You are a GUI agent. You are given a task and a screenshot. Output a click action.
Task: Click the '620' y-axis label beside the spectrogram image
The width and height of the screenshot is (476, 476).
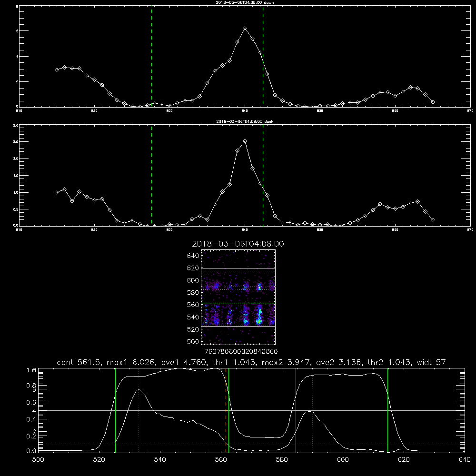(193, 268)
